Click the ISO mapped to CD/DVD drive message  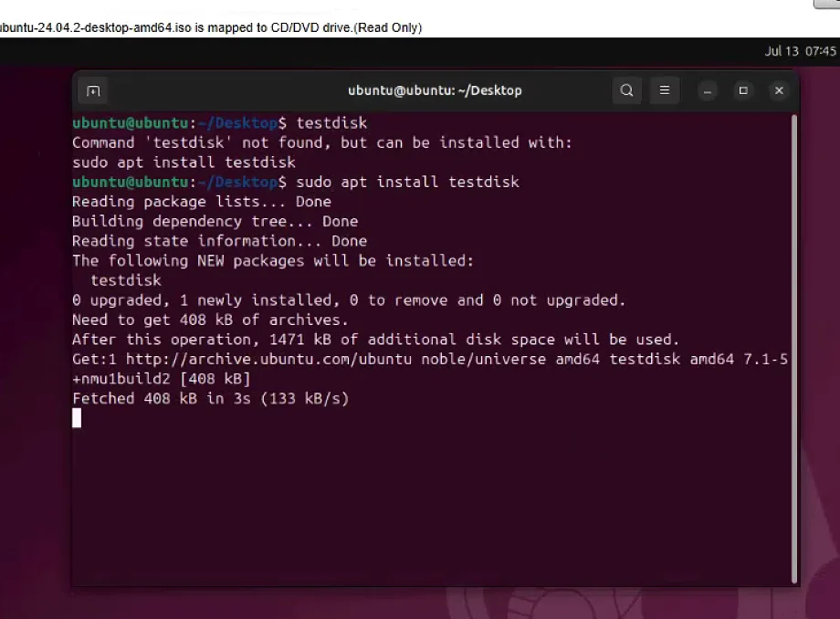point(211,27)
